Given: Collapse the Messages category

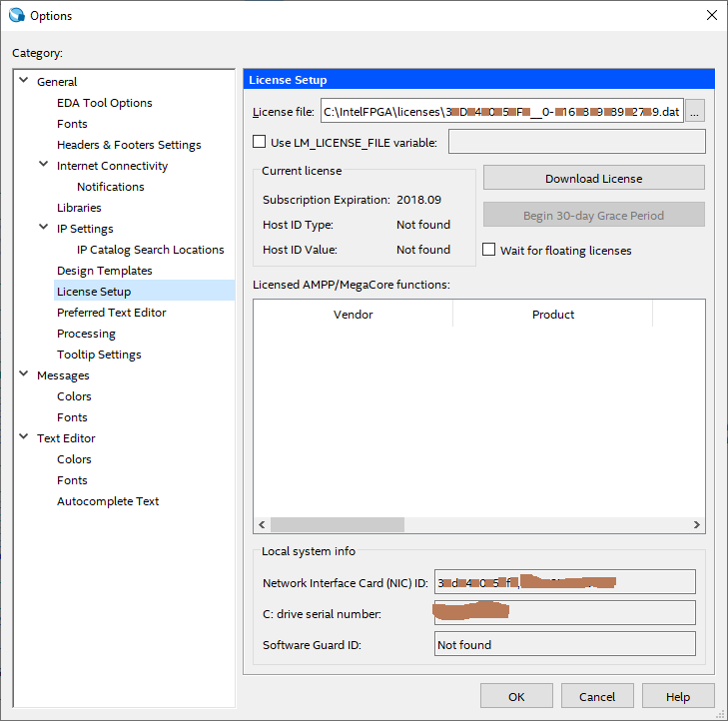Looking at the screenshot, I should coord(24,373).
